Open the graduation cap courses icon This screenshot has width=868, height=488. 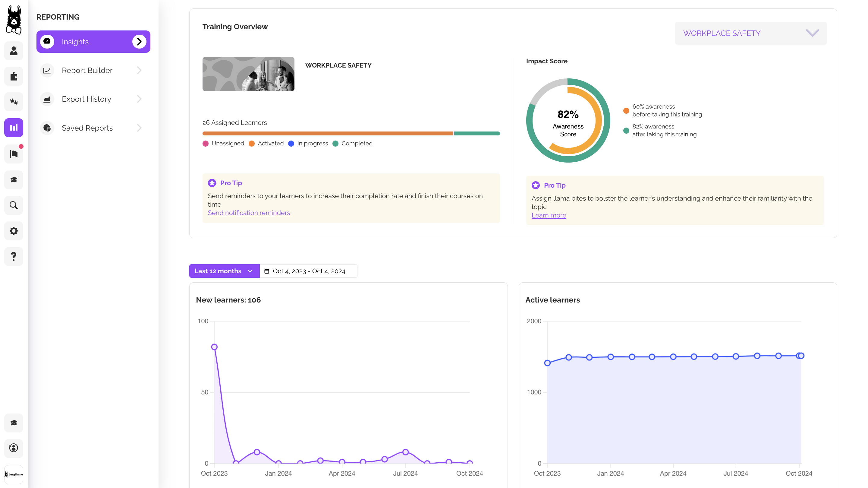[14, 180]
